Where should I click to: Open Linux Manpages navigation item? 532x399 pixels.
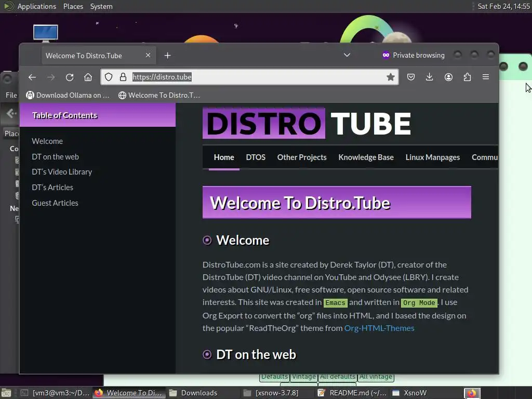(433, 157)
